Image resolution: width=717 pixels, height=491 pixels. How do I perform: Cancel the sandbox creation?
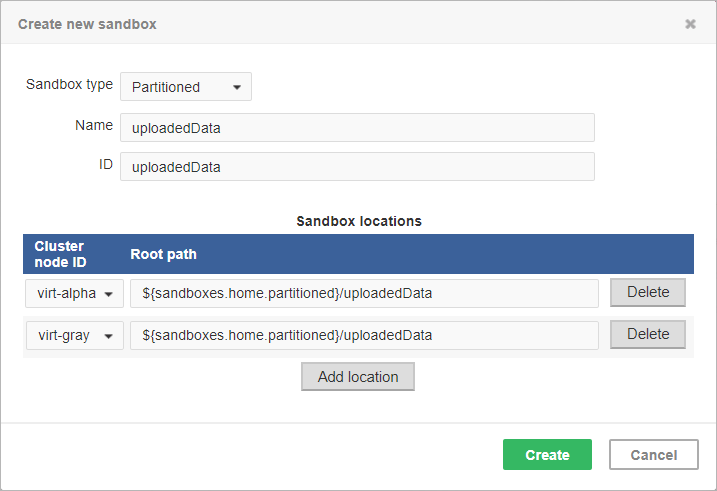[653, 455]
